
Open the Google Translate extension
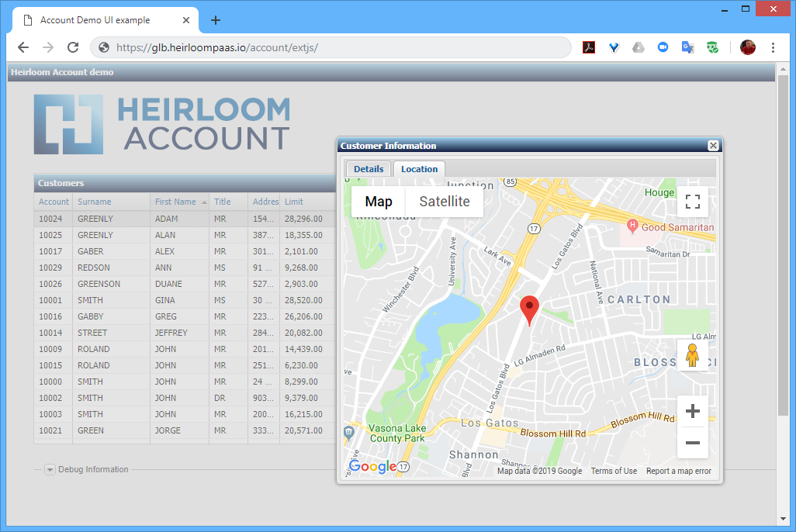coord(688,48)
